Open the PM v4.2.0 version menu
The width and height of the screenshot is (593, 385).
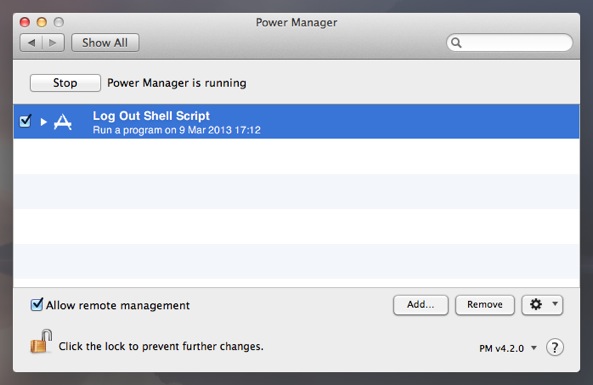click(x=508, y=348)
